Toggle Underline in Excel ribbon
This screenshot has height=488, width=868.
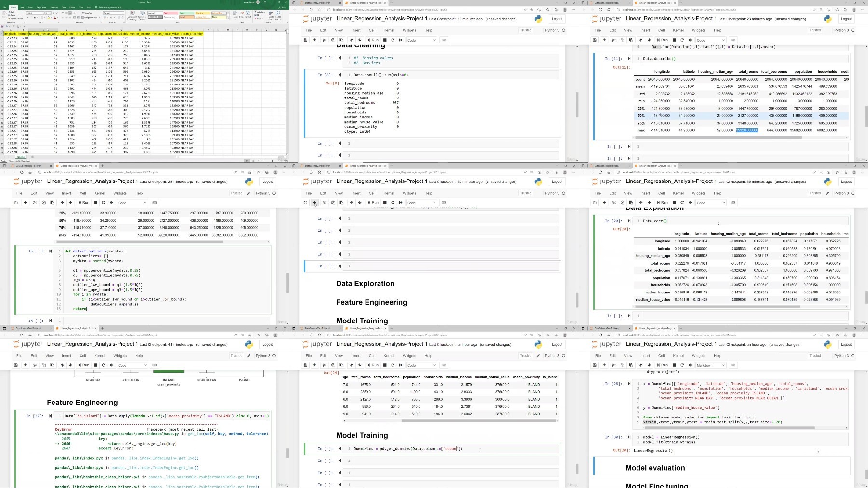click(x=35, y=17)
